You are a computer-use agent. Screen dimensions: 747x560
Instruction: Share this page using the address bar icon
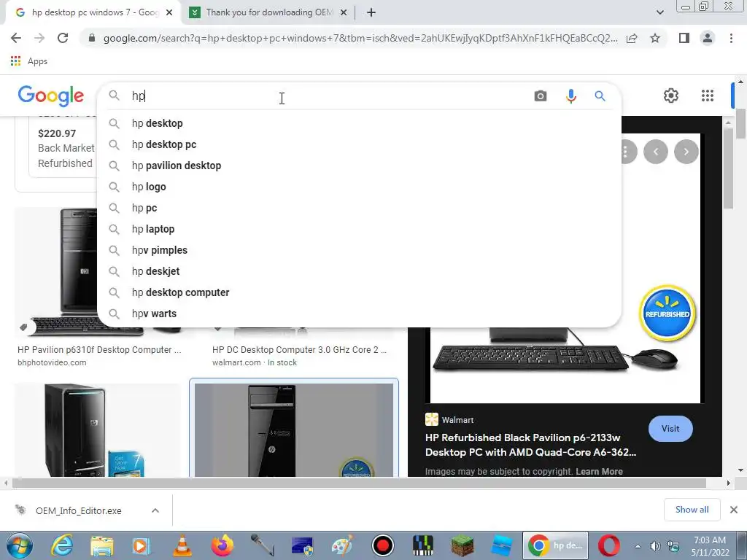tap(632, 38)
